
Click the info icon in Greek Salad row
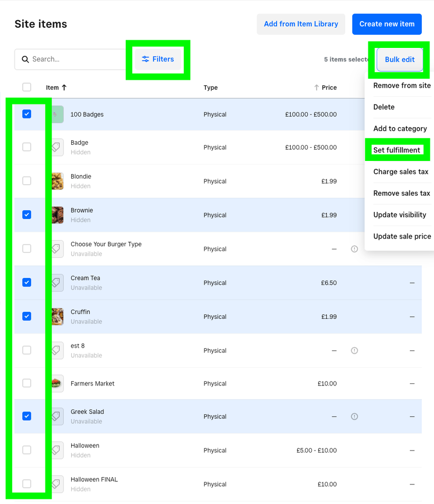coord(354,417)
